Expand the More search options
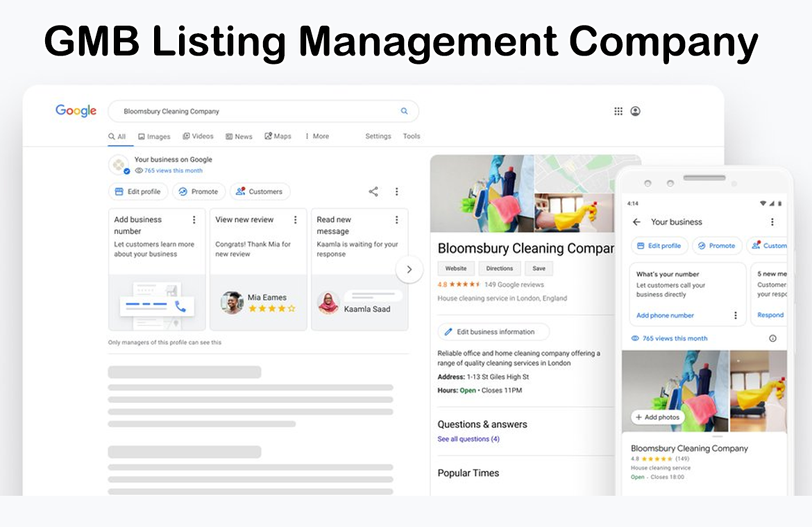This screenshot has height=527, width=812. coord(317,136)
